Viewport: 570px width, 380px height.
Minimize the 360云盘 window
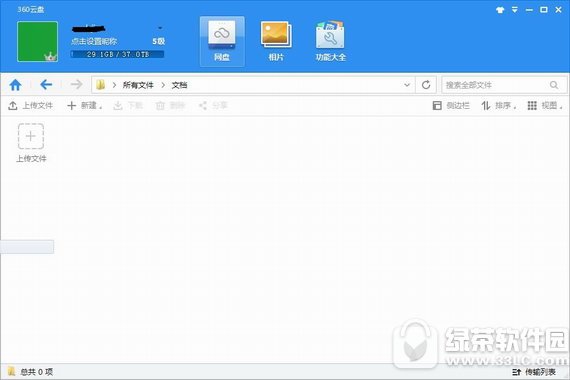pyautogui.click(x=529, y=10)
